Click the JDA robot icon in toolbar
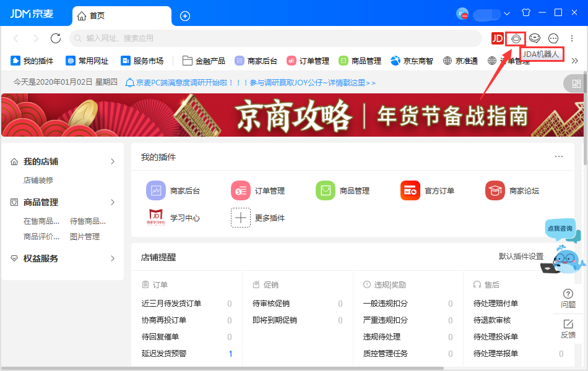Image resolution: width=588 pixels, height=371 pixels. point(516,38)
